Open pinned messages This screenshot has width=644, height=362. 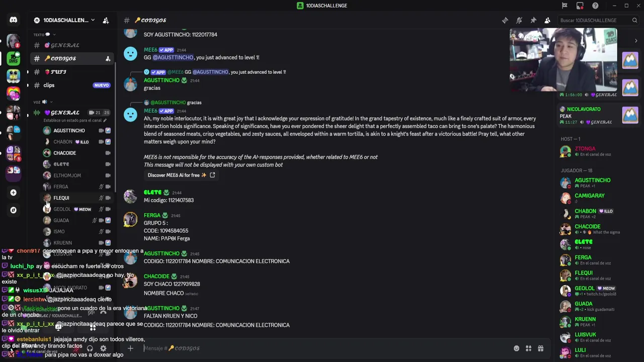click(533, 21)
